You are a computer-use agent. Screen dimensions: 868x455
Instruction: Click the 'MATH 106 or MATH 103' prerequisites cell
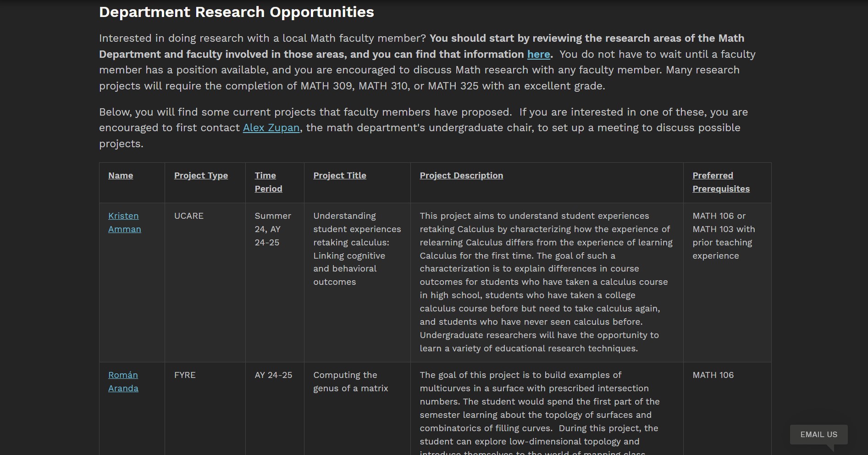point(723,236)
